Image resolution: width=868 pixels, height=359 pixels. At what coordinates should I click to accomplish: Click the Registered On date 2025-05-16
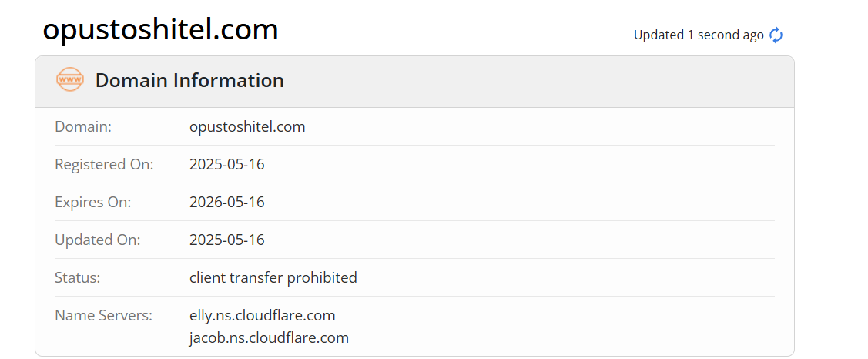[x=227, y=165]
